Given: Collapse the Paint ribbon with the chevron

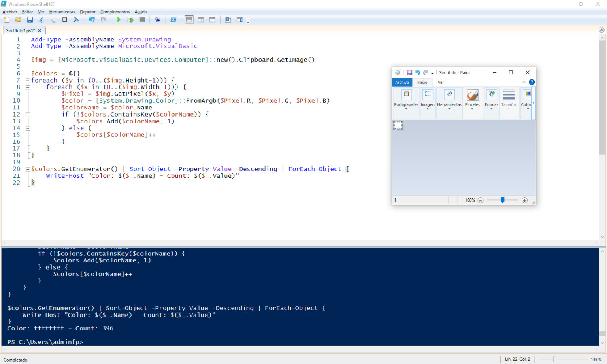Looking at the screenshot, I should point(524,82).
